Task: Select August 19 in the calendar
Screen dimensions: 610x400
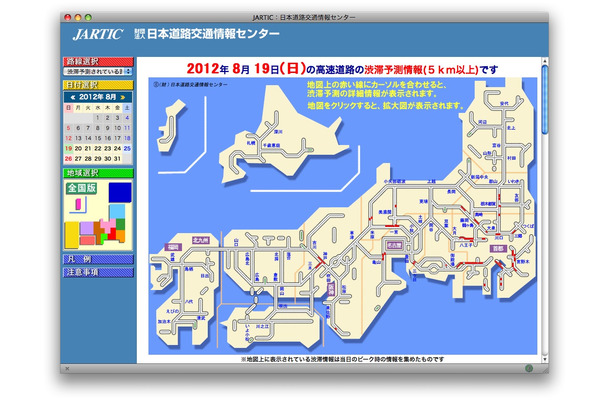Action: point(68,148)
